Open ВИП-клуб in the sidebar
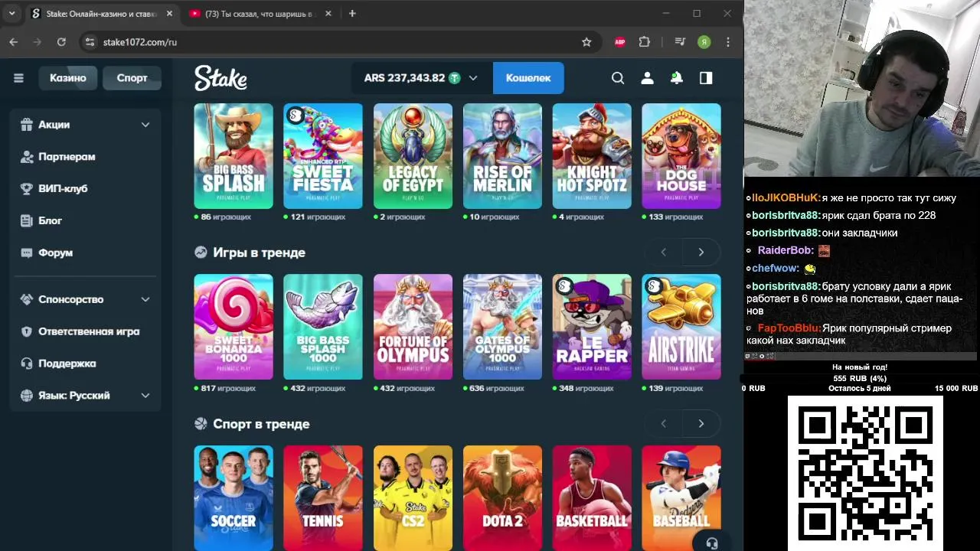 86,189
